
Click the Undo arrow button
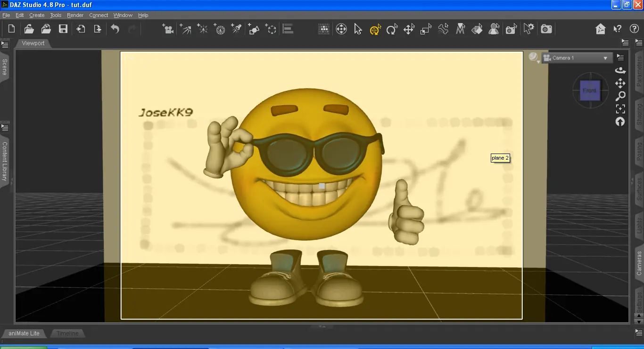pos(115,29)
